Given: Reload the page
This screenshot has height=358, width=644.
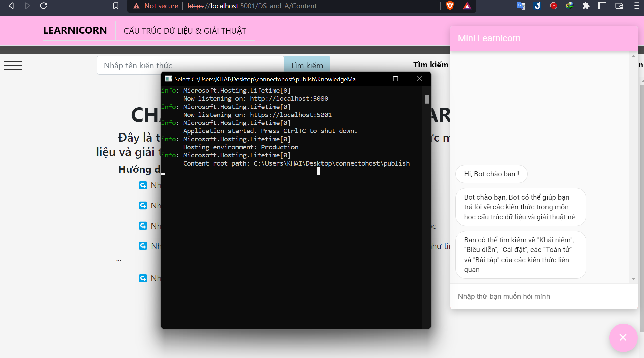Looking at the screenshot, I should (44, 6).
